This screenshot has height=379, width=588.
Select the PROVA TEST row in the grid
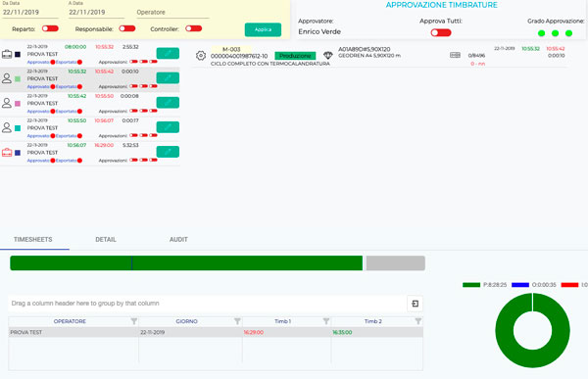[216, 333]
